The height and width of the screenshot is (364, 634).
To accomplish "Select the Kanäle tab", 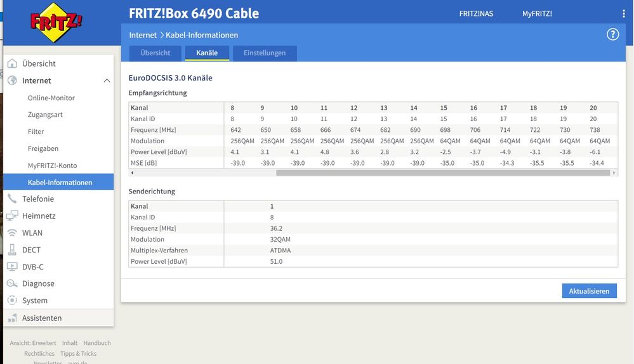I will (207, 53).
